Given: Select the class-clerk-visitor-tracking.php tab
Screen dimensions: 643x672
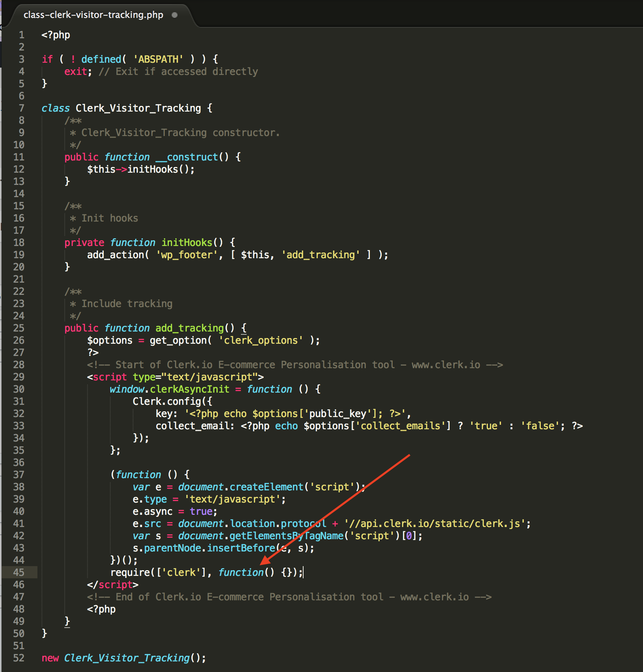Looking at the screenshot, I should coord(93,15).
